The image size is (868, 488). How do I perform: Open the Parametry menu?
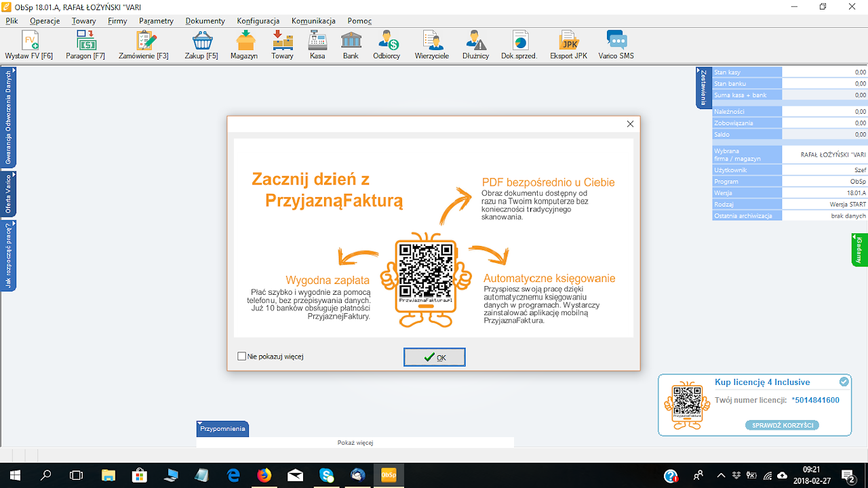[x=156, y=21]
